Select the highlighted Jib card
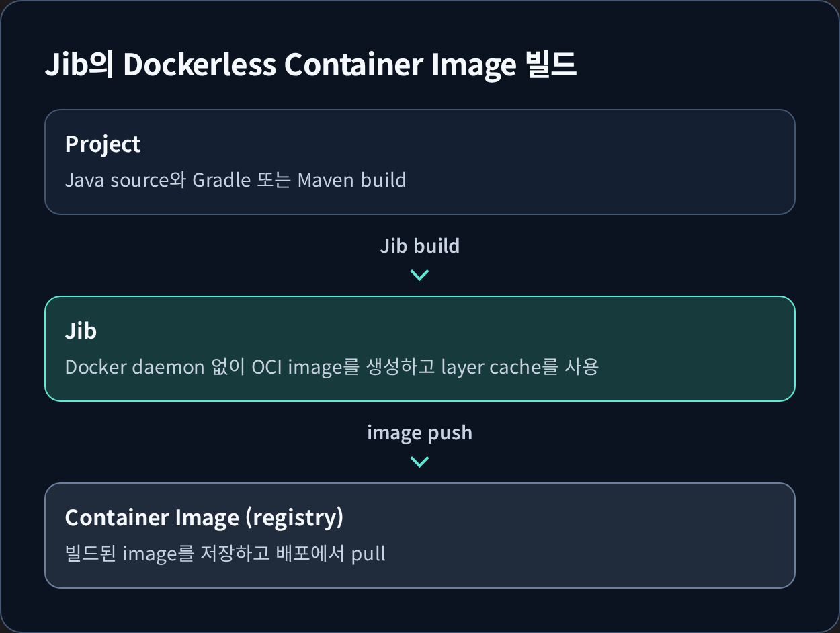 click(x=420, y=349)
